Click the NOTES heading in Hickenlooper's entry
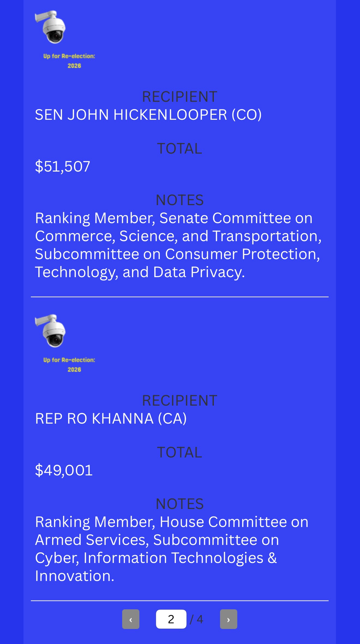 pos(179,200)
